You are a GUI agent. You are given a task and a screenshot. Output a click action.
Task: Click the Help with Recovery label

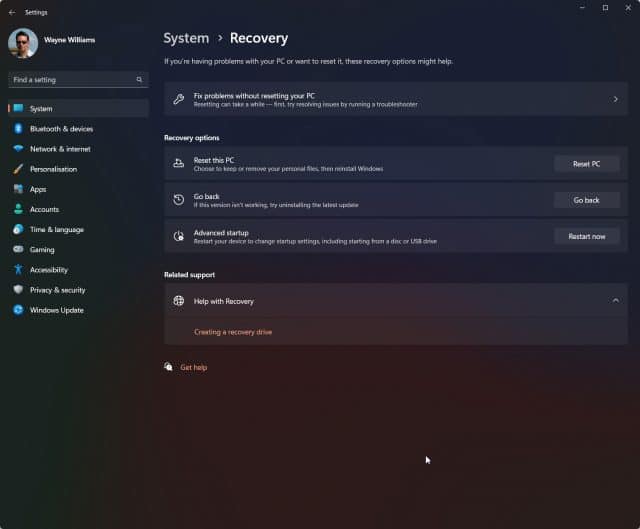[224, 301]
